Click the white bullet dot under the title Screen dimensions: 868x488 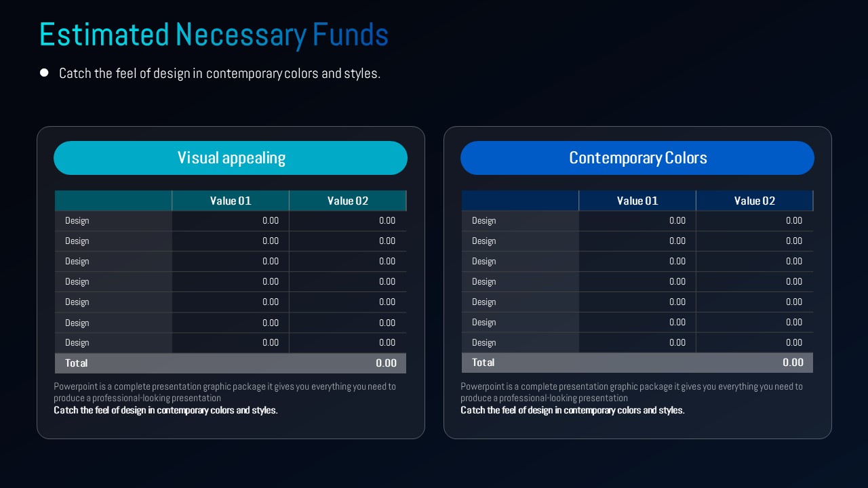click(45, 73)
